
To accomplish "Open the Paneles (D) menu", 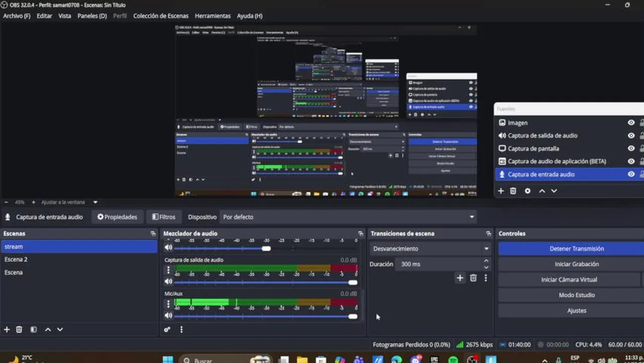I will point(92,16).
